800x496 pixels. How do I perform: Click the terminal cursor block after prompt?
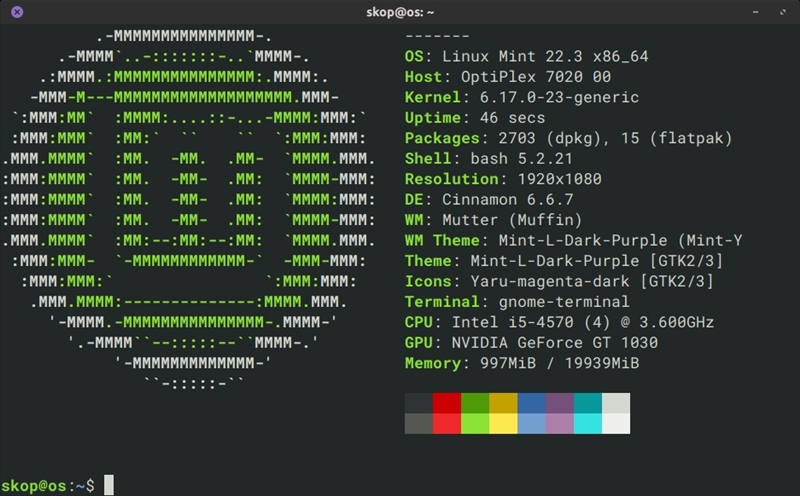pyautogui.click(x=109, y=485)
